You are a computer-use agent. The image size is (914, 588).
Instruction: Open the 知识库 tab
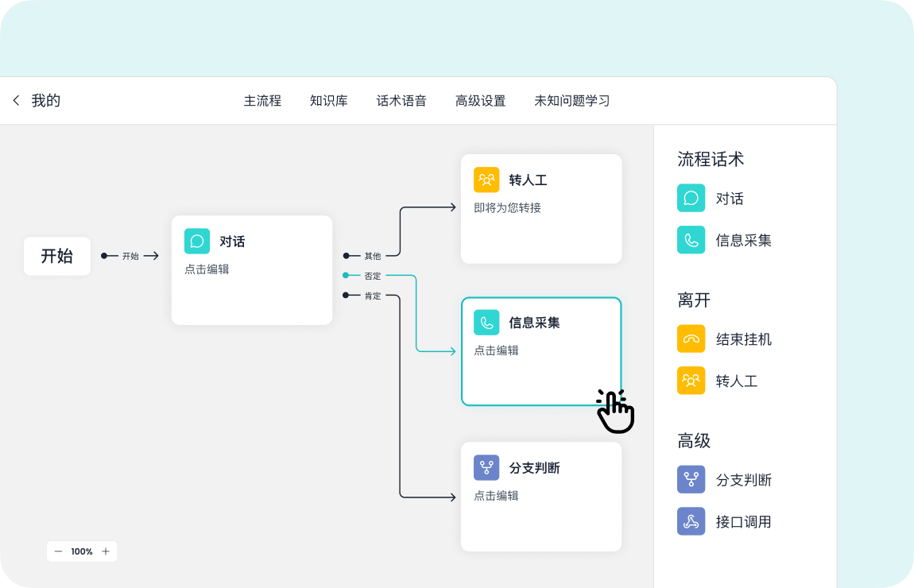[x=329, y=101]
